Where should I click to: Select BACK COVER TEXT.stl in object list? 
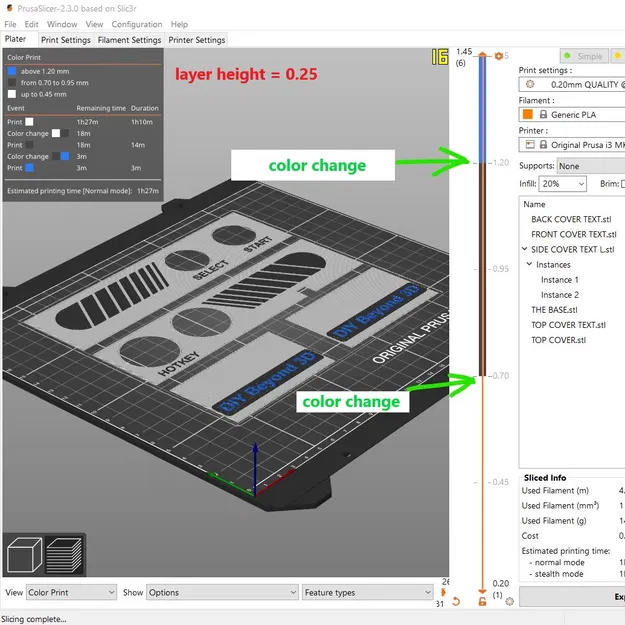[x=571, y=219]
